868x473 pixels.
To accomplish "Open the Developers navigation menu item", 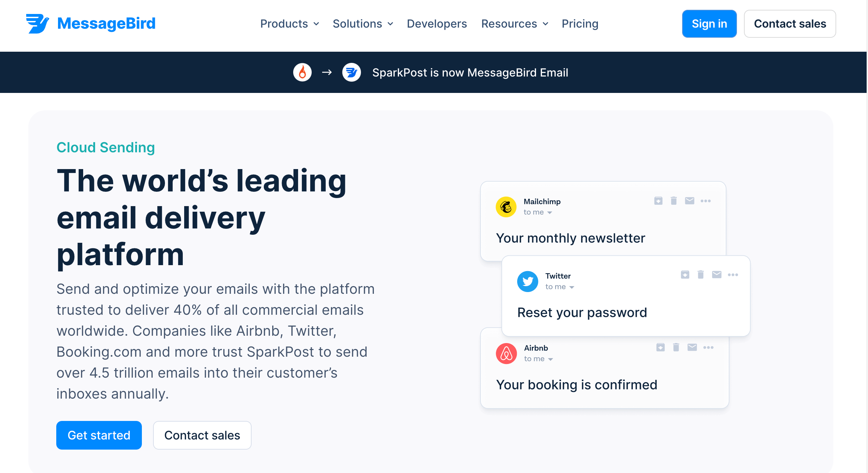I will [x=437, y=23].
